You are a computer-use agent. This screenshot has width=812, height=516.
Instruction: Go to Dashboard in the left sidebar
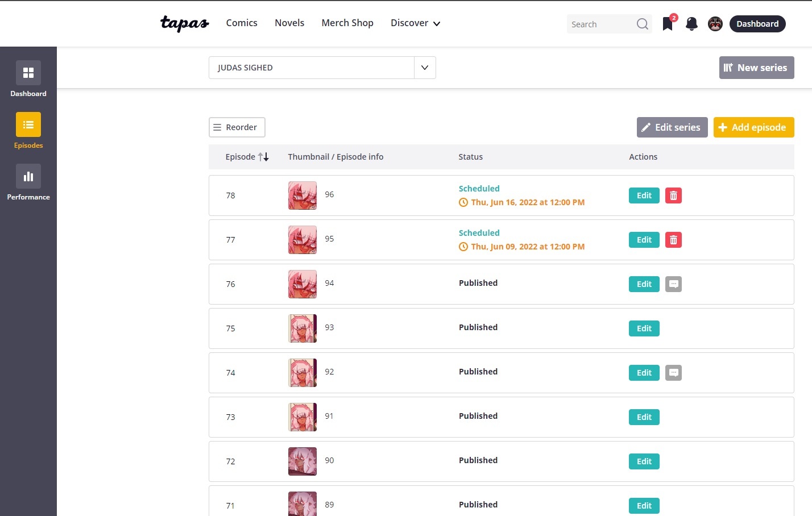pyautogui.click(x=28, y=79)
